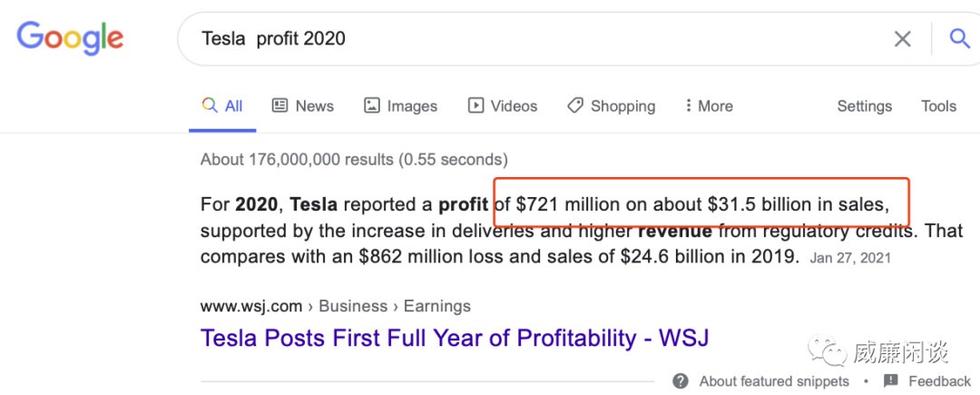Click the question mark icon by featured snippets
Screen dimensions: 980x395
click(681, 380)
